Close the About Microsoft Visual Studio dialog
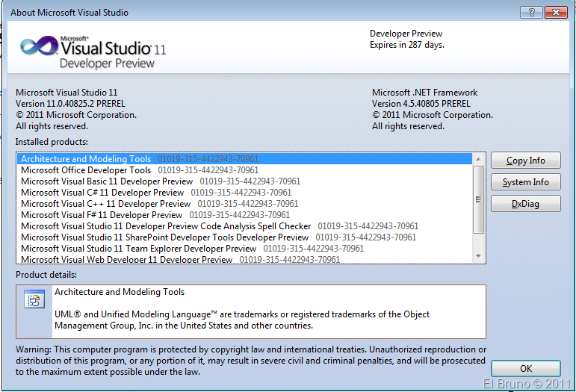The height and width of the screenshot is (392, 576). coord(555,12)
